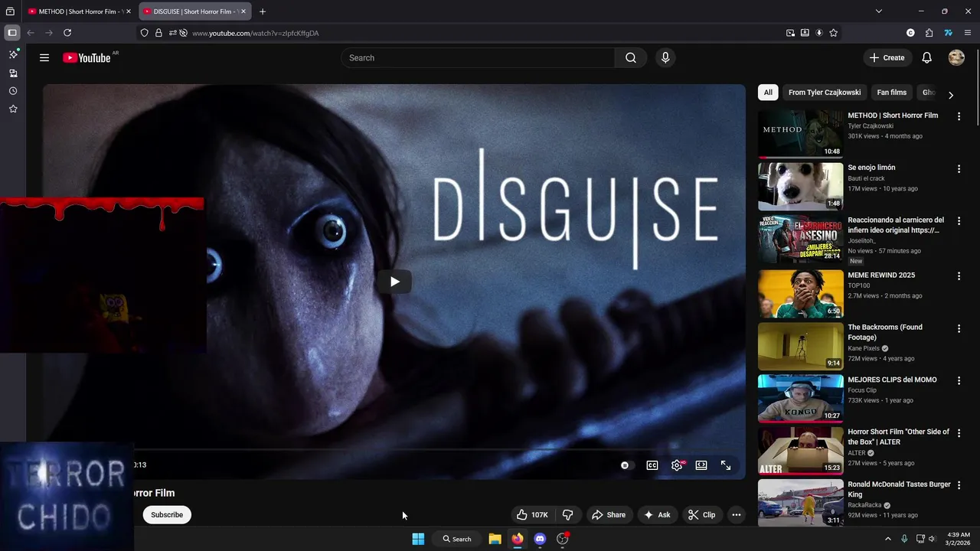Open site permissions icon in address bar

coord(172,33)
